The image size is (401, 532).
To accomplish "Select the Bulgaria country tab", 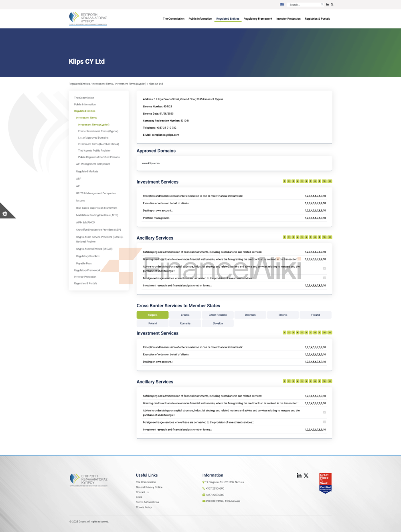I will point(152,315).
